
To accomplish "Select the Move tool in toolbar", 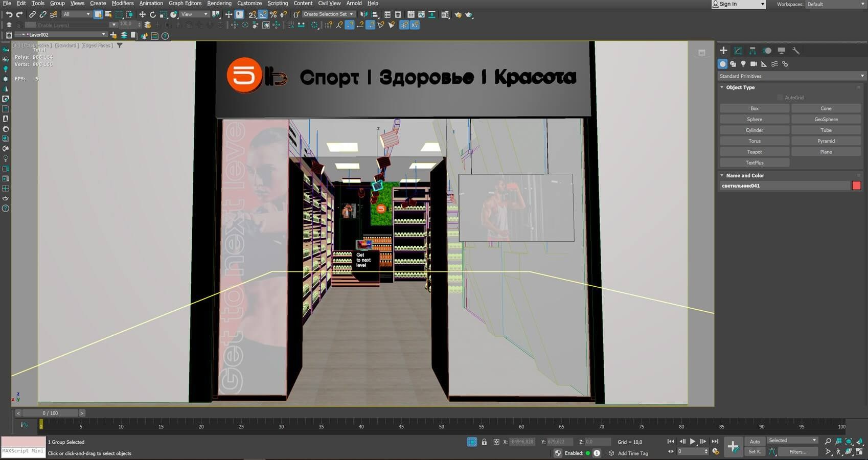I will click(142, 15).
